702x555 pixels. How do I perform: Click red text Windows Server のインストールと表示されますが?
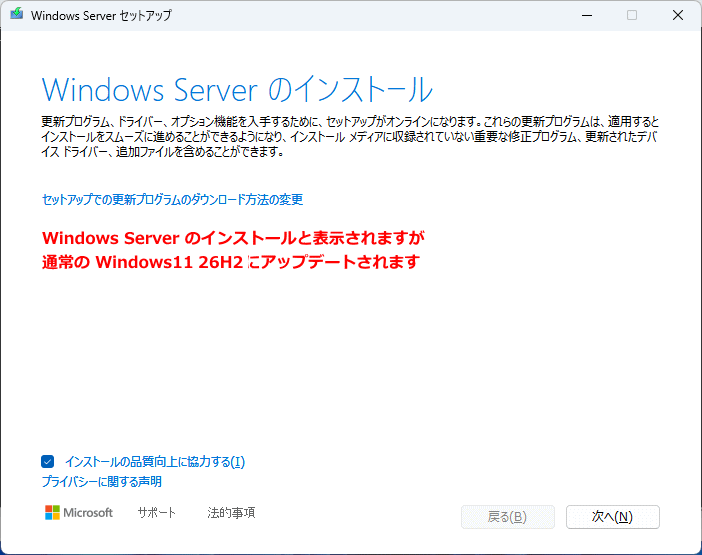click(233, 238)
